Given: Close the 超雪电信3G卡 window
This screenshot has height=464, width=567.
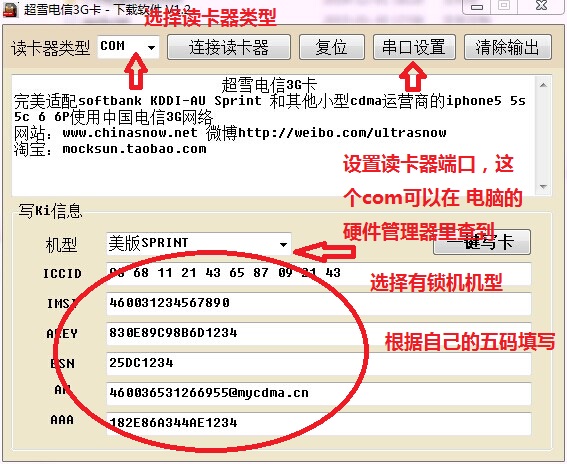Looking at the screenshot, I should tap(541, 5).
